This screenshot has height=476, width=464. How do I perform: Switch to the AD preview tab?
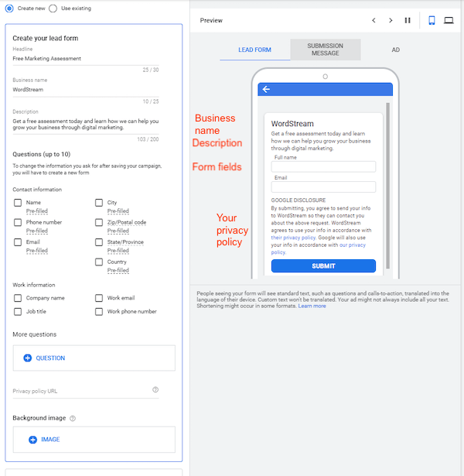pos(395,50)
